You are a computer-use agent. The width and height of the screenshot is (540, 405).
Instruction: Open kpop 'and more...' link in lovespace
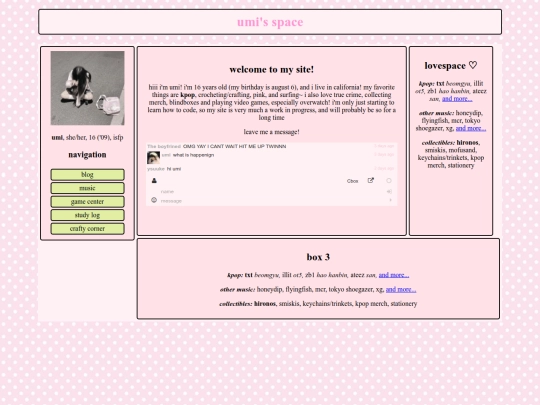pyautogui.click(x=457, y=99)
